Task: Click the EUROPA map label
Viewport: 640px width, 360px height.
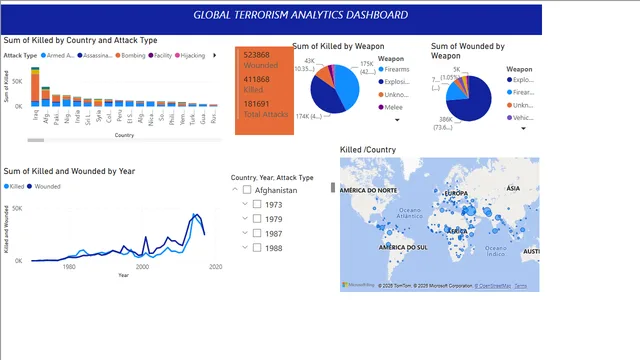Action: [456, 193]
